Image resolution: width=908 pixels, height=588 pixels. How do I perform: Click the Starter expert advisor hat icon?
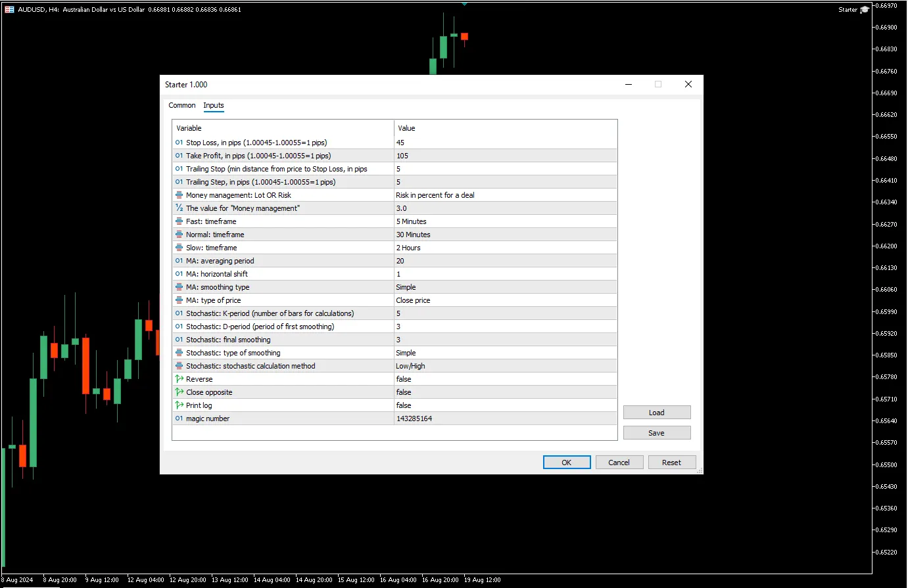(864, 10)
